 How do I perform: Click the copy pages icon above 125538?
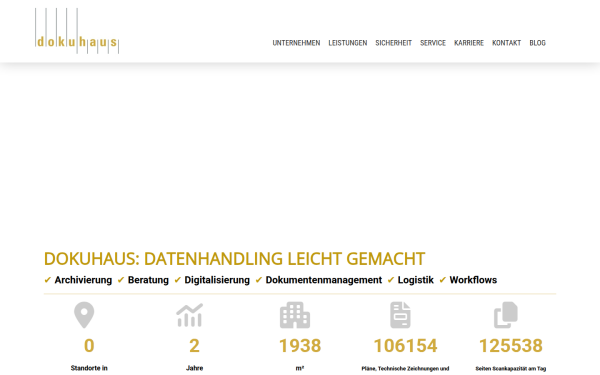click(505, 315)
